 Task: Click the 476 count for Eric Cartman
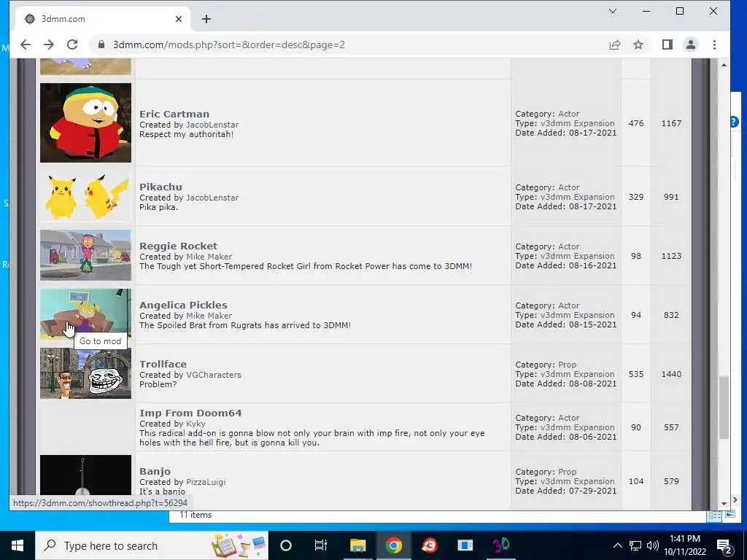[636, 123]
